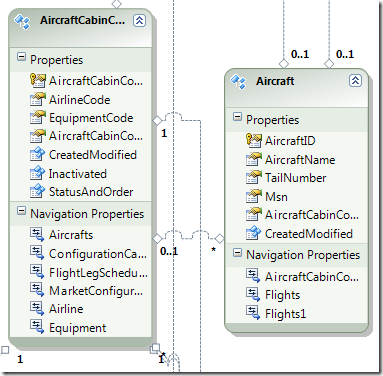Click association diamond beside EquipmentCode row
Viewport: 383px width, 376px height.
[157, 120]
